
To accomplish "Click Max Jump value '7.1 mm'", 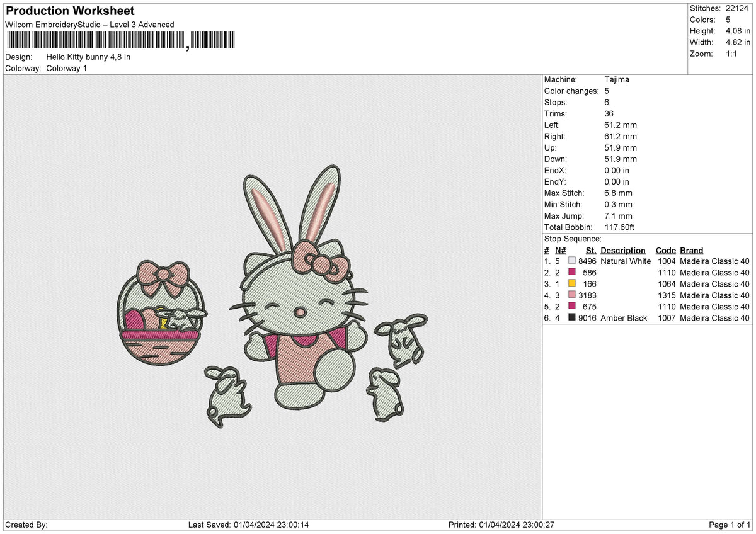I will [618, 216].
